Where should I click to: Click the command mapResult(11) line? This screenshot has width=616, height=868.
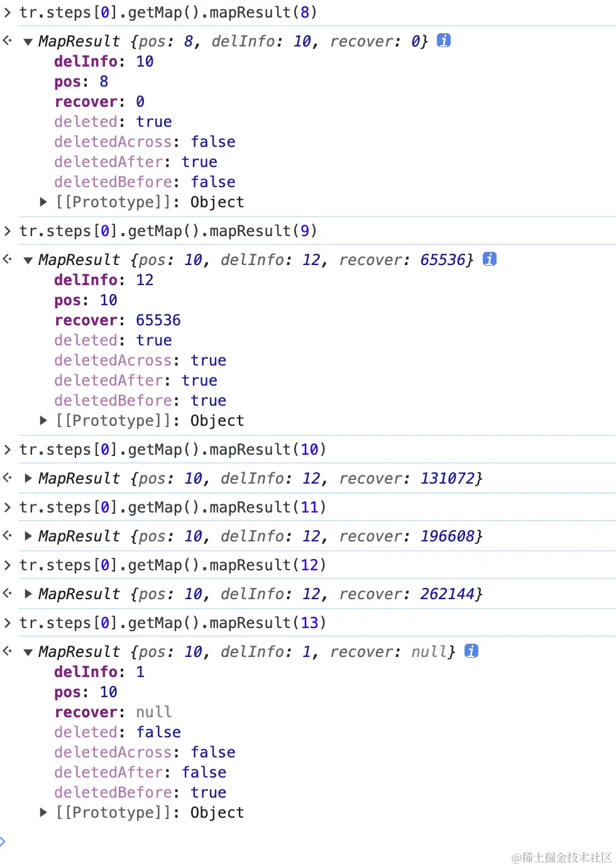pyautogui.click(x=173, y=507)
